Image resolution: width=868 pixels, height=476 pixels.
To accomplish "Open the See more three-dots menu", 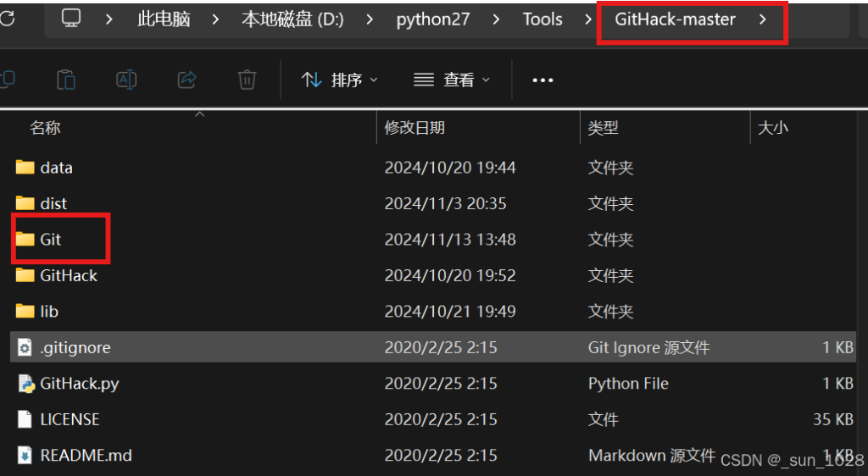I will (542, 80).
